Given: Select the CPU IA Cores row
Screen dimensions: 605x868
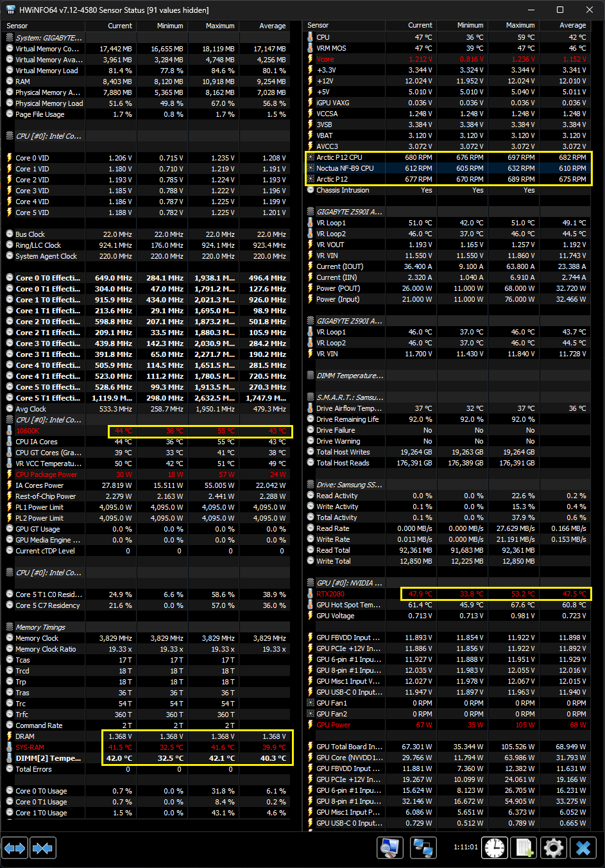Looking at the screenshot, I should tap(148, 442).
